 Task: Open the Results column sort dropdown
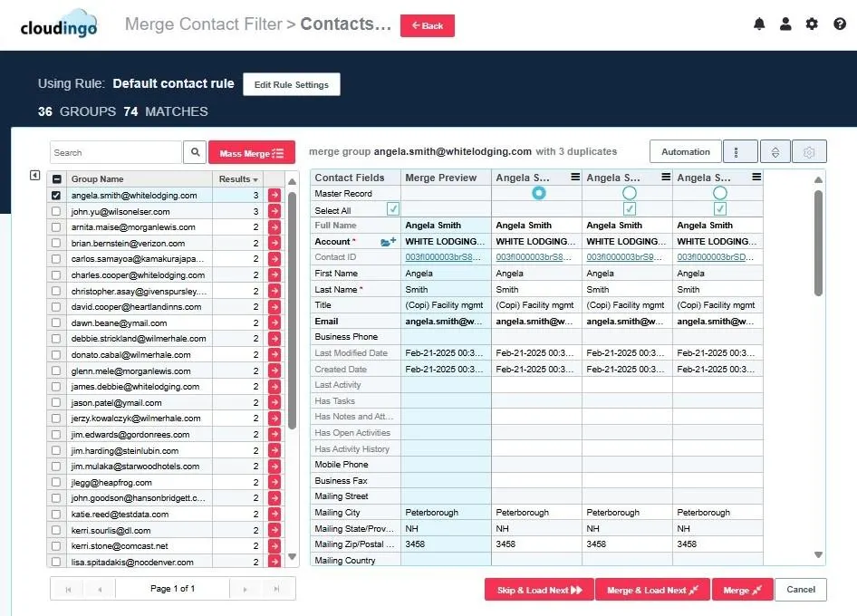point(255,179)
